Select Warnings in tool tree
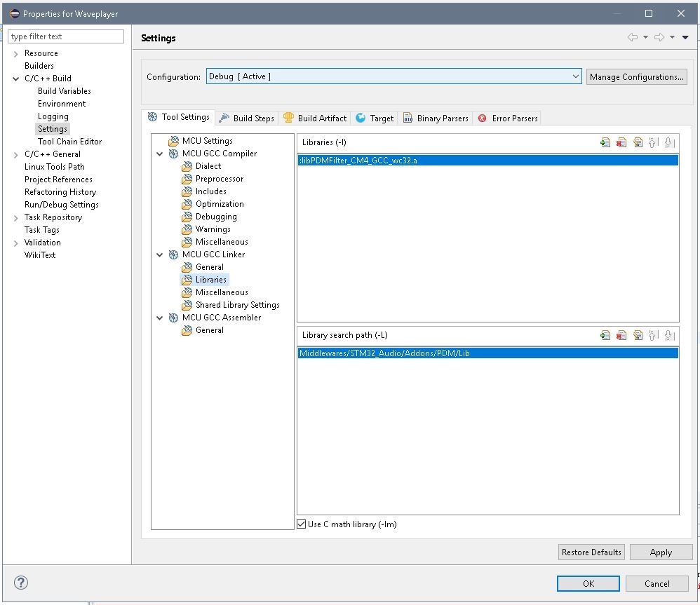700x605 pixels. point(213,229)
